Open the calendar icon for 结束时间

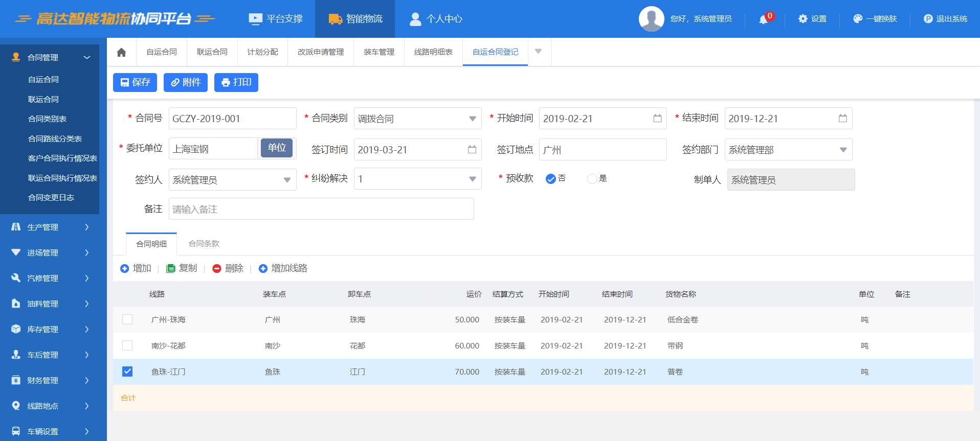[842, 119]
